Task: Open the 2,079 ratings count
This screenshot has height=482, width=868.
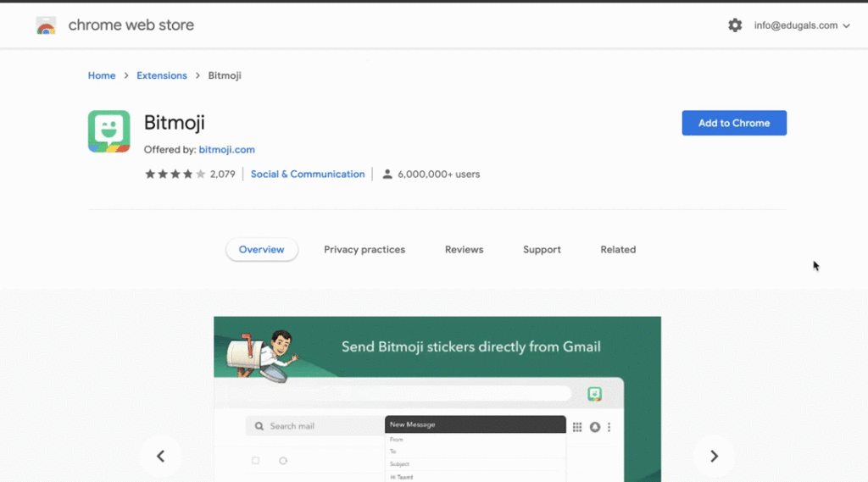Action: click(x=223, y=175)
